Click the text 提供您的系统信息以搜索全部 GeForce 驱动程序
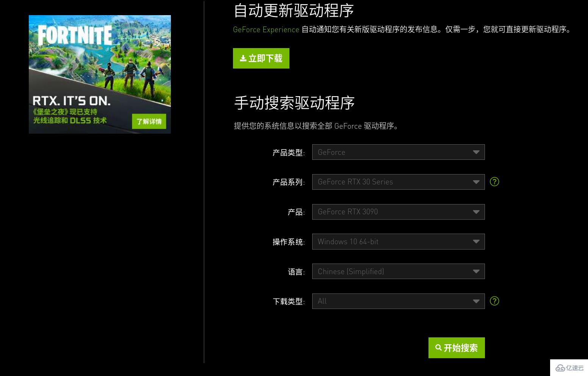588x376 pixels. click(x=316, y=126)
